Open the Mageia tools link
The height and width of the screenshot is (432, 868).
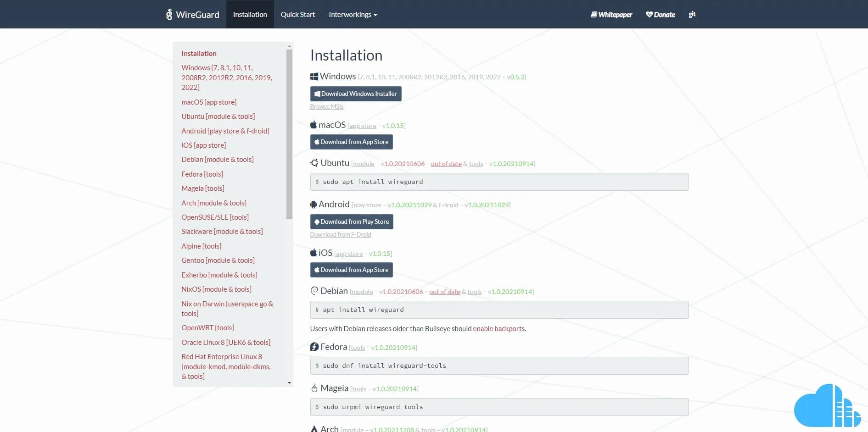coord(359,389)
